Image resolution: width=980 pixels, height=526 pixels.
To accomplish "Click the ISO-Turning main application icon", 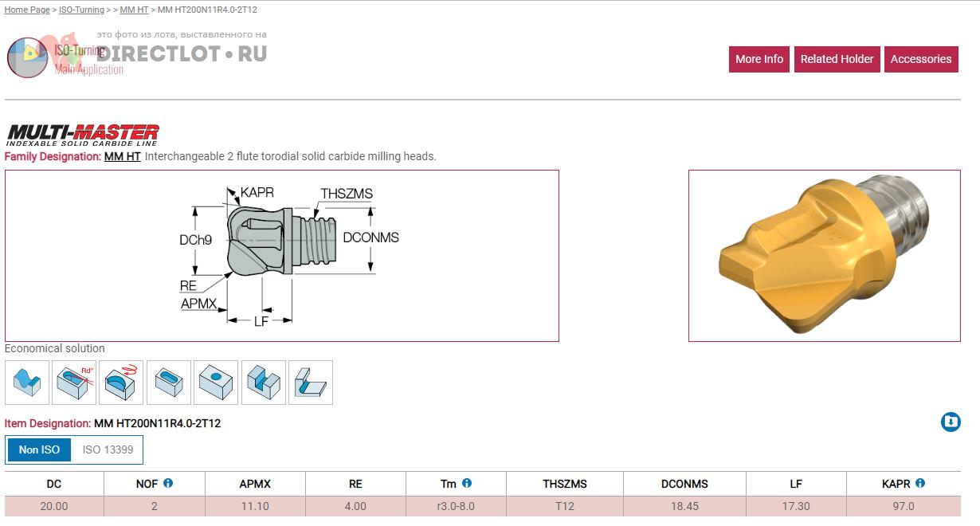I will [x=28, y=57].
